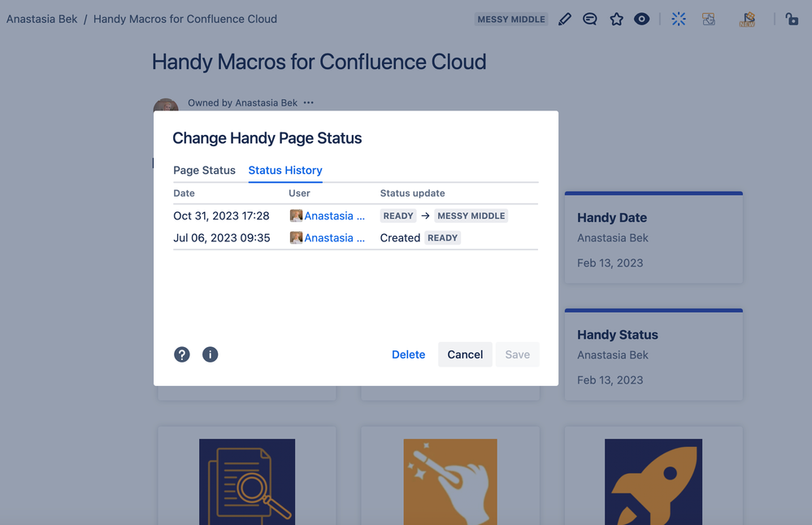This screenshot has width=812, height=525.
Task: Click the Save button
Action: 517,354
